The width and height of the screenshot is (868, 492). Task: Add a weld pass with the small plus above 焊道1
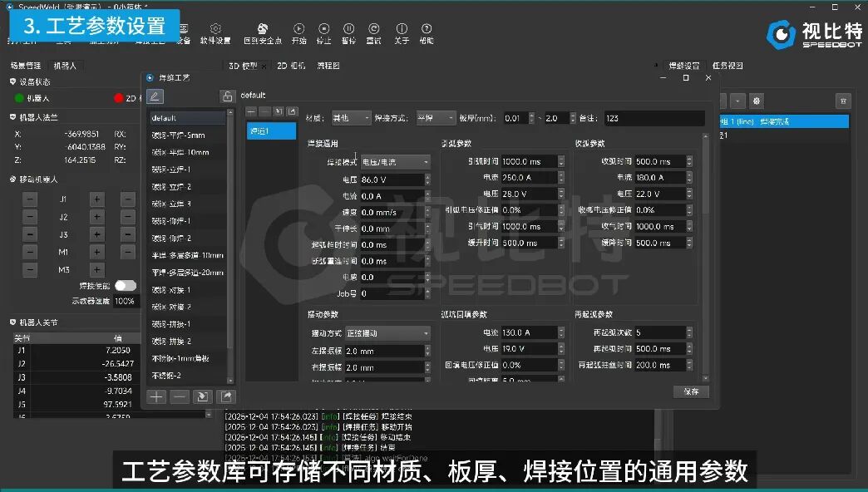(x=252, y=112)
